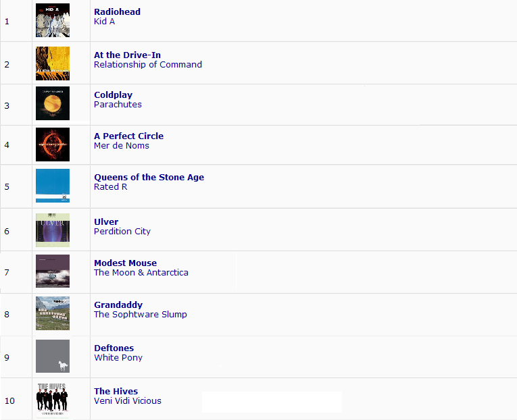Screen dimensions: 517x420
Task: Select rank number 1 in the Radiohead row
Action: pos(7,22)
